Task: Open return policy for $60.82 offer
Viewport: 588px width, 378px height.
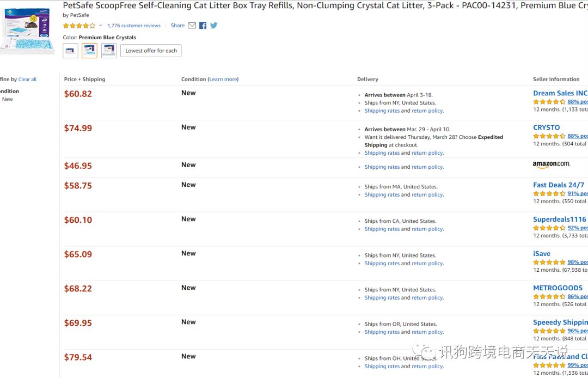Action: coord(427,111)
